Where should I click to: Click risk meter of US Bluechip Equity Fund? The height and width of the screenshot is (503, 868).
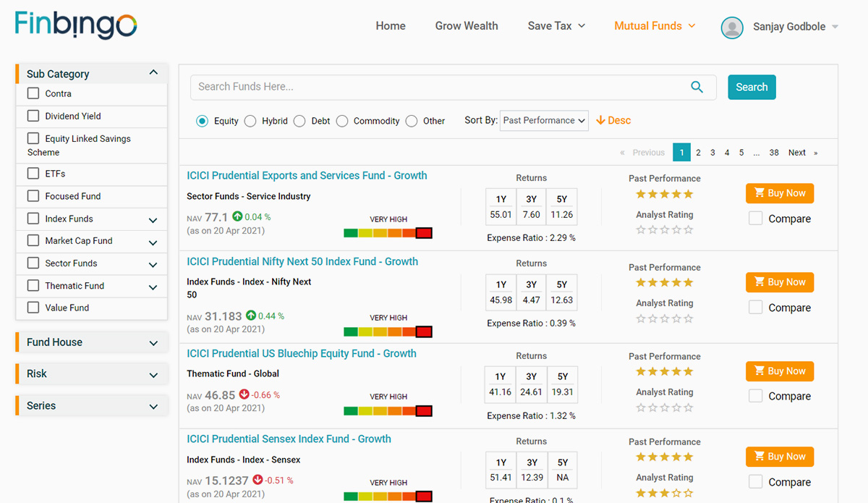388,411
